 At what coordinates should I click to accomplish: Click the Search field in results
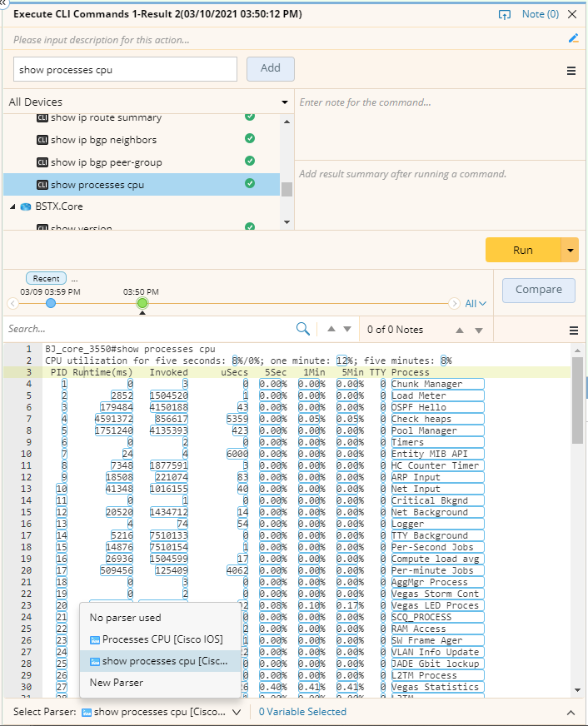(x=148, y=329)
